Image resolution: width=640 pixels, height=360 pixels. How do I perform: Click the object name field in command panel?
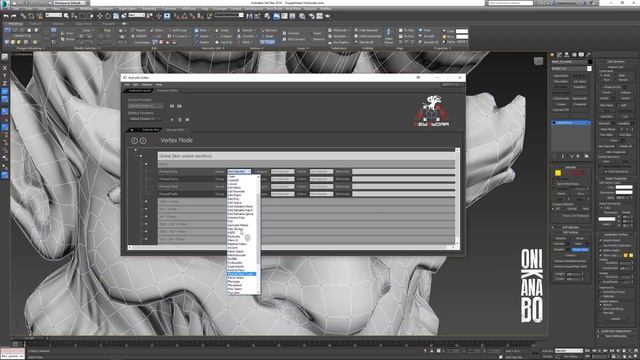[x=569, y=62]
